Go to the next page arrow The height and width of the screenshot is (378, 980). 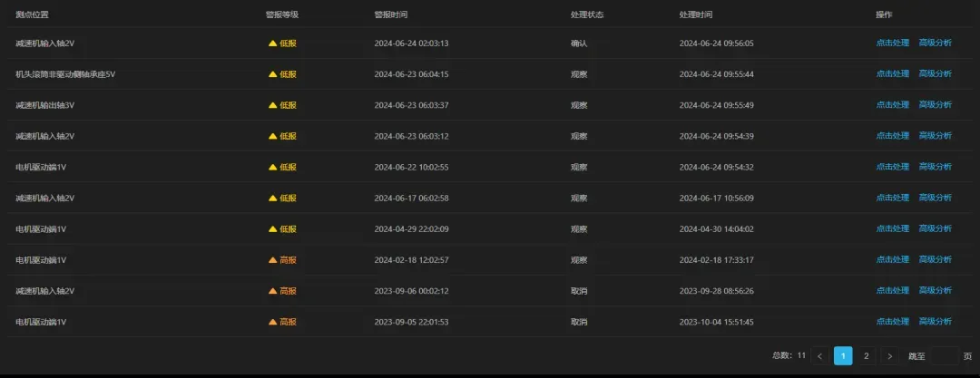pyautogui.click(x=889, y=356)
